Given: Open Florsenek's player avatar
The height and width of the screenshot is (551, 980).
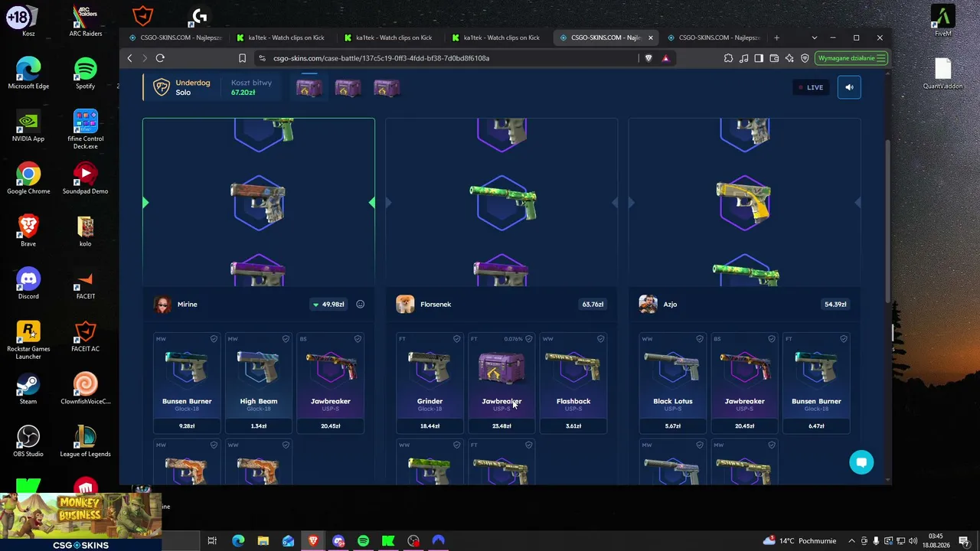Looking at the screenshot, I should click(405, 305).
